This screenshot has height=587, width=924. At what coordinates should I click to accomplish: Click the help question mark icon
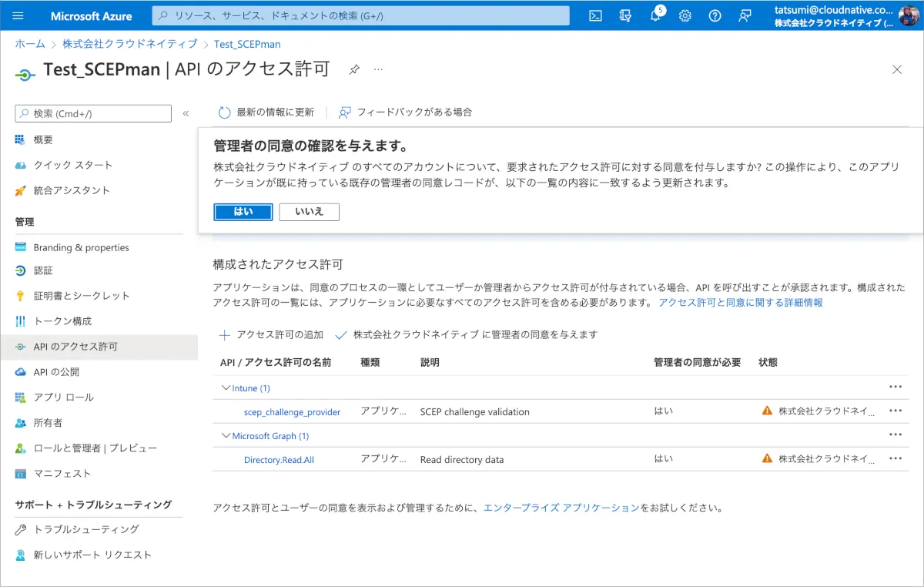[x=715, y=15]
